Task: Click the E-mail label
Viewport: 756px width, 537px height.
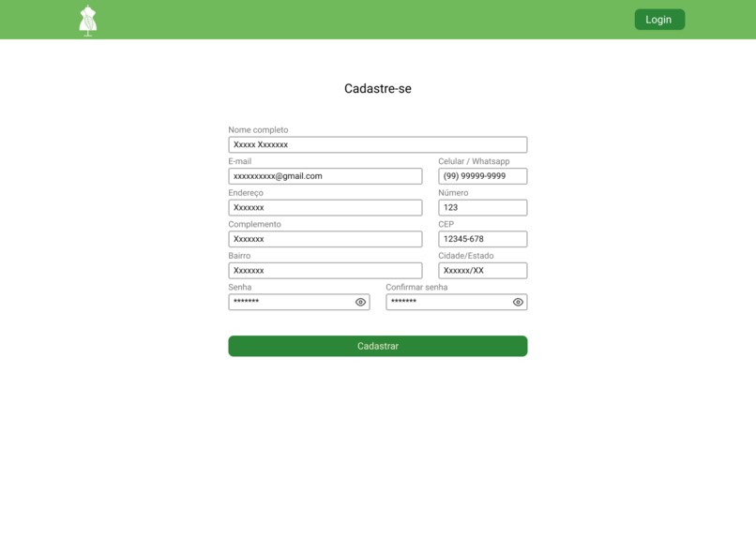Action: coord(239,161)
